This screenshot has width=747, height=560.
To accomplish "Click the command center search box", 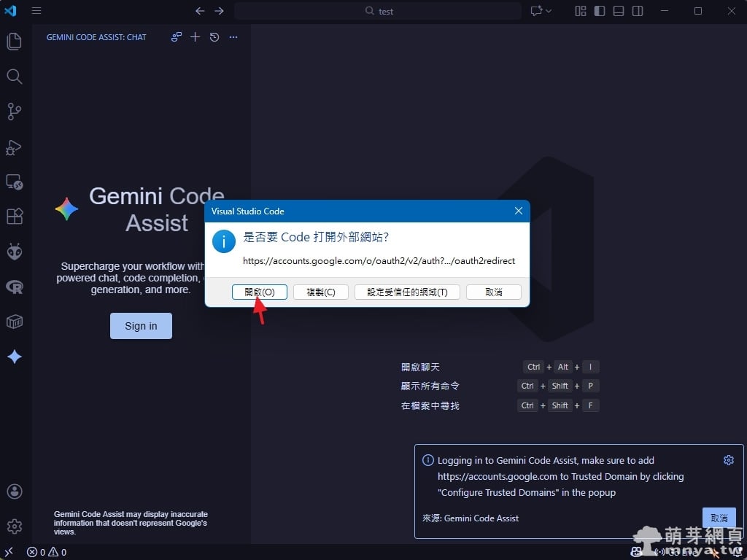I will [378, 11].
